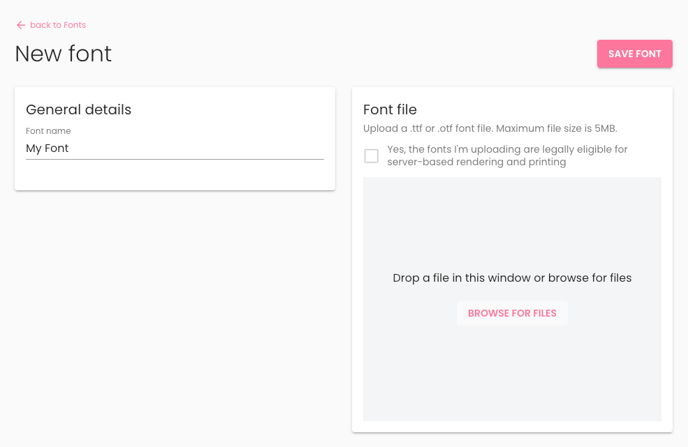Tick the legal eligibility checkbox

[x=371, y=156]
